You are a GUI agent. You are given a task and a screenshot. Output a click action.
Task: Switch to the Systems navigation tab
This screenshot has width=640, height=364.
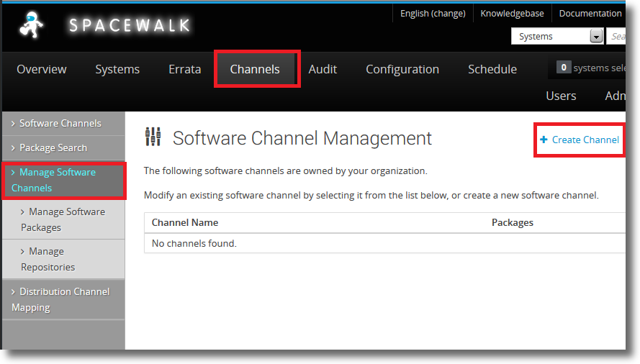coord(117,69)
